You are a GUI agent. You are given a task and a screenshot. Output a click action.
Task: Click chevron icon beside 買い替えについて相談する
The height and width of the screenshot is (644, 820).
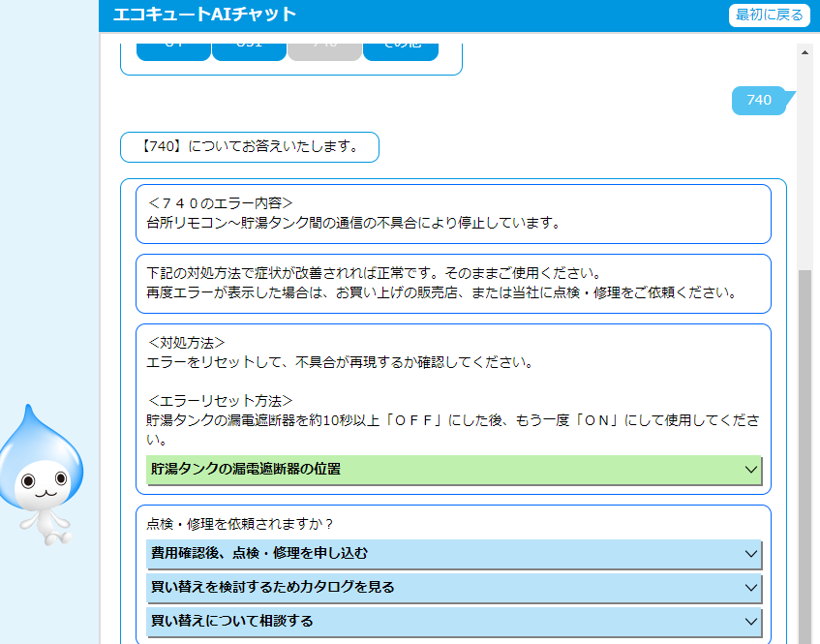(751, 621)
